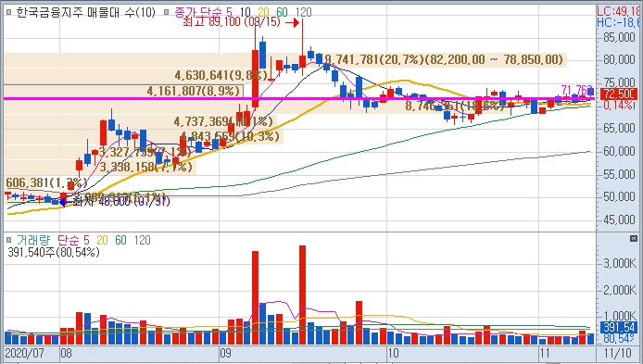Close the volume panel with the x button
This screenshot has height=364, width=643.
[x=634, y=239]
